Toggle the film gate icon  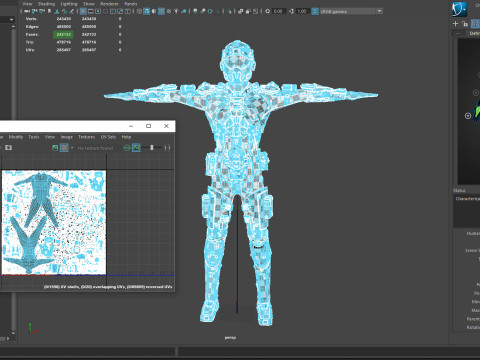[x=91, y=11]
